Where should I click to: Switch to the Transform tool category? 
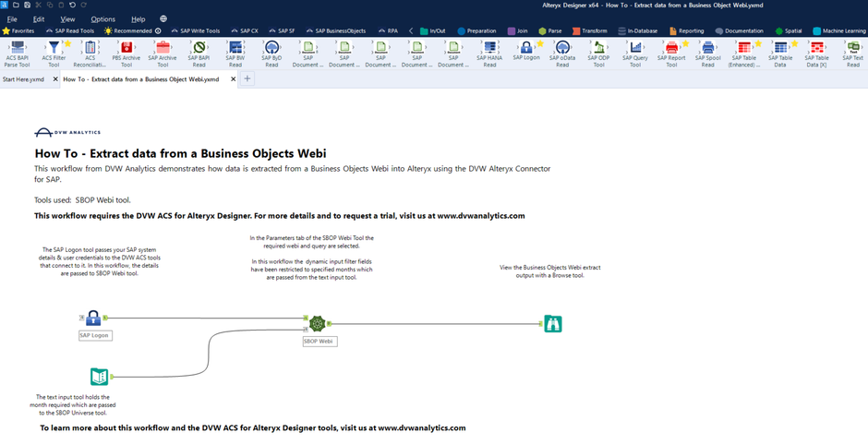point(589,31)
